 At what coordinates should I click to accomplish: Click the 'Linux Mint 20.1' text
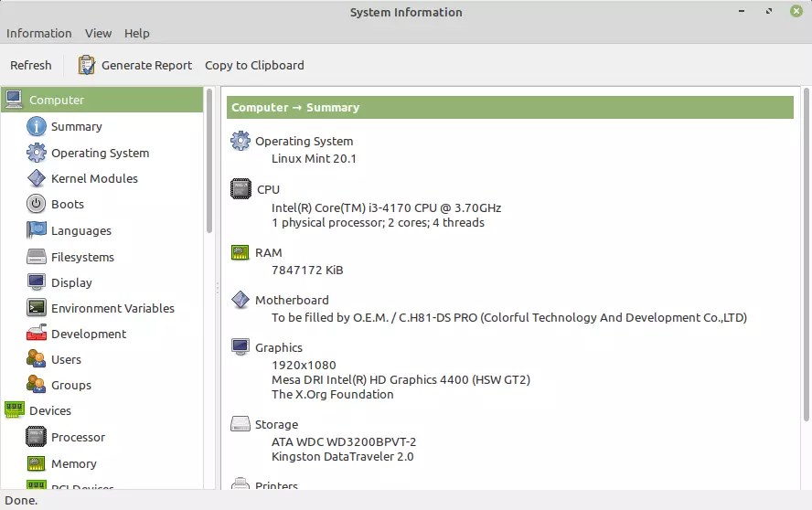click(314, 158)
